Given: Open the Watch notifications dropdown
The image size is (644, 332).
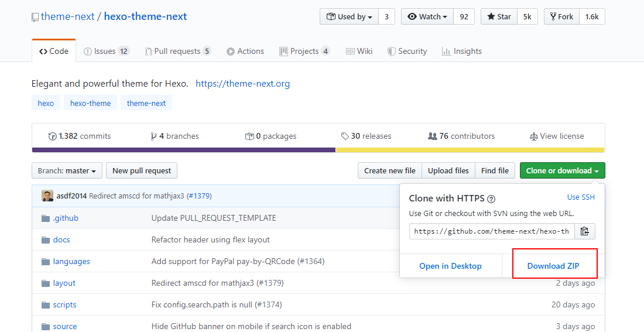Looking at the screenshot, I should click(427, 17).
